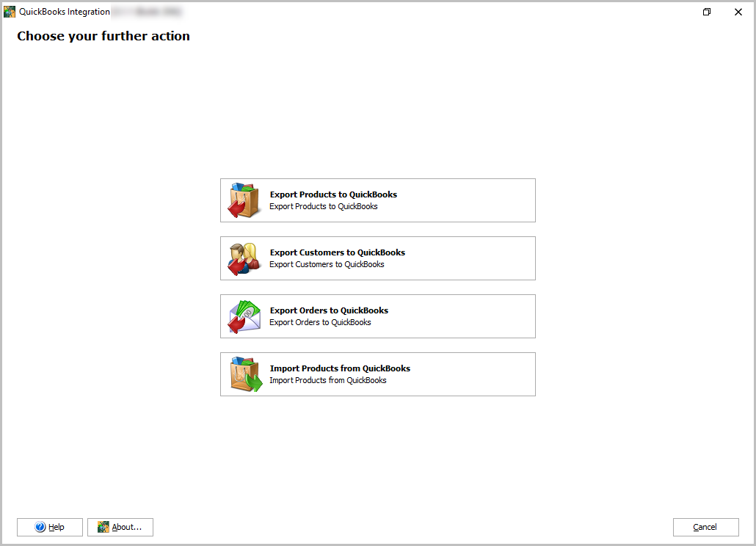Select Export Products to QuickBooks option

point(377,200)
